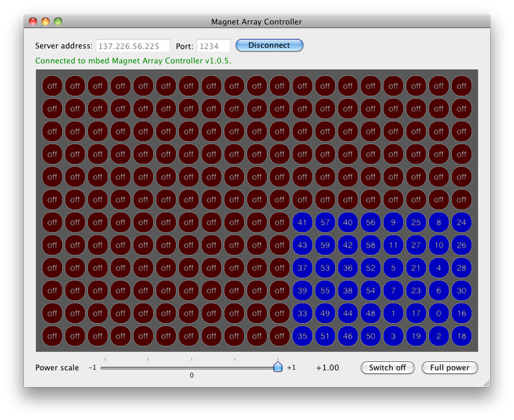Screen dimensions: 514x420
Task: Click magnet circle 6
Action: click(x=439, y=291)
